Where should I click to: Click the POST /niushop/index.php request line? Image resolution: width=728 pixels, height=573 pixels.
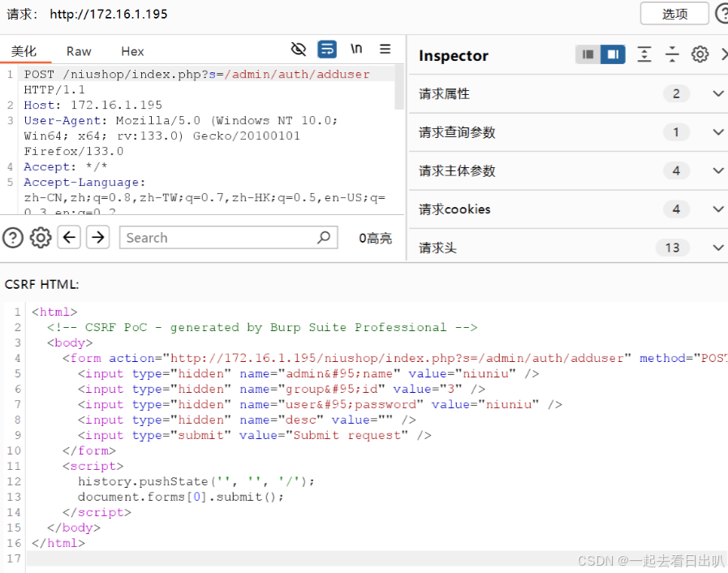coord(197,75)
